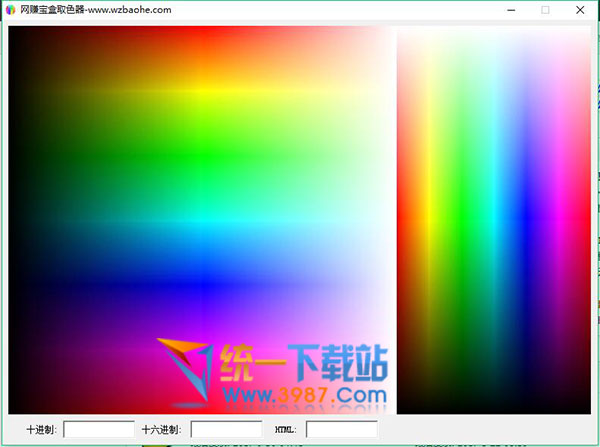Click the hexadecimal (十六进制) input field

click(x=227, y=429)
